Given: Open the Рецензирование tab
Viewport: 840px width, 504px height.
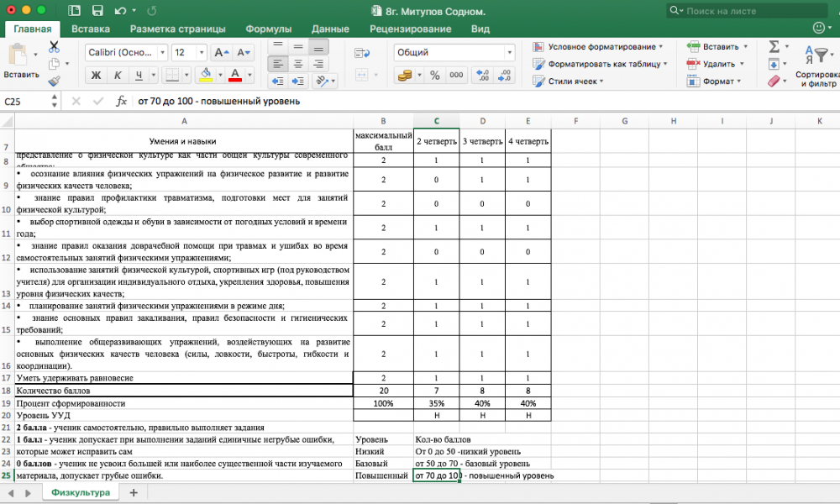Looking at the screenshot, I should click(411, 29).
